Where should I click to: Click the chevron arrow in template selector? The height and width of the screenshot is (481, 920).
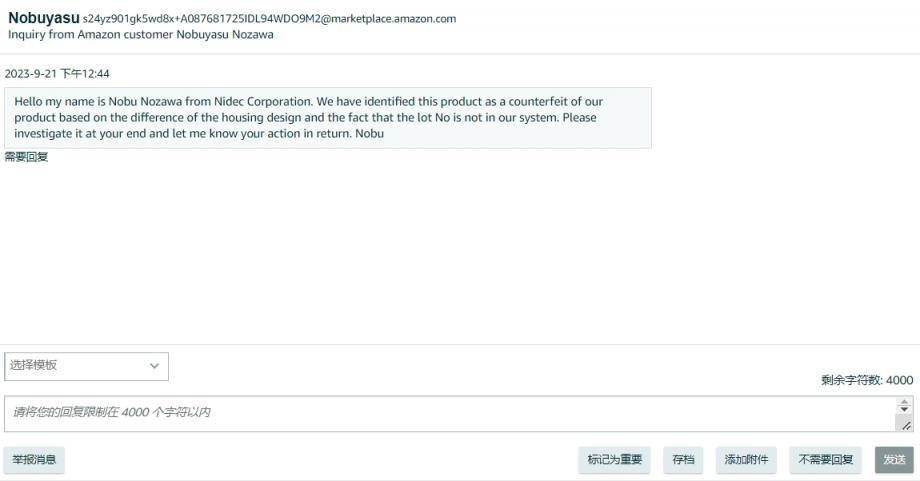pos(154,366)
